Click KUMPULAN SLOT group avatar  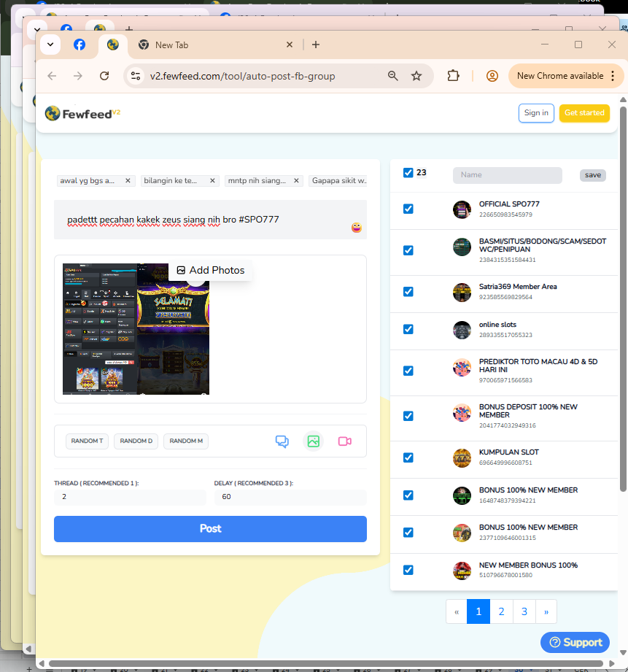pyautogui.click(x=462, y=458)
